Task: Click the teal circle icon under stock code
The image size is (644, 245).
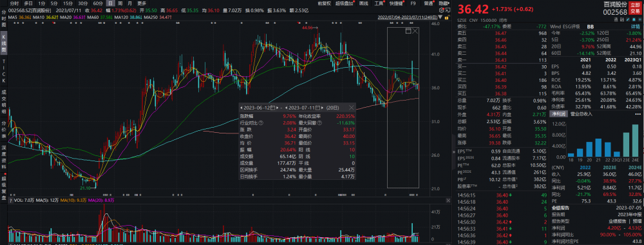Action: pyautogui.click(x=634, y=20)
